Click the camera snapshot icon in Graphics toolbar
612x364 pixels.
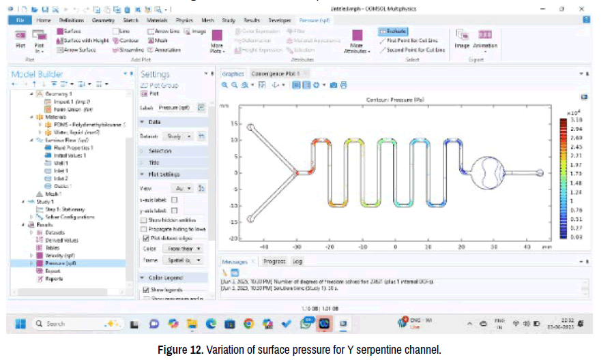tap(333, 85)
